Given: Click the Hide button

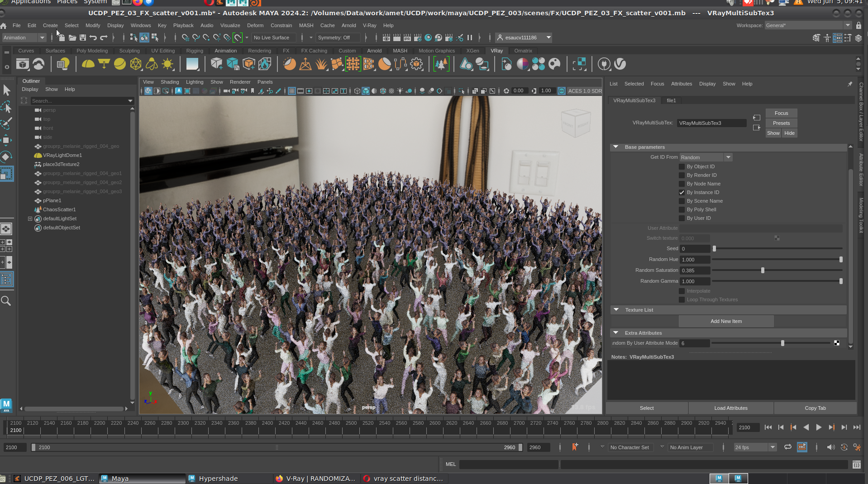Looking at the screenshot, I should (x=789, y=133).
